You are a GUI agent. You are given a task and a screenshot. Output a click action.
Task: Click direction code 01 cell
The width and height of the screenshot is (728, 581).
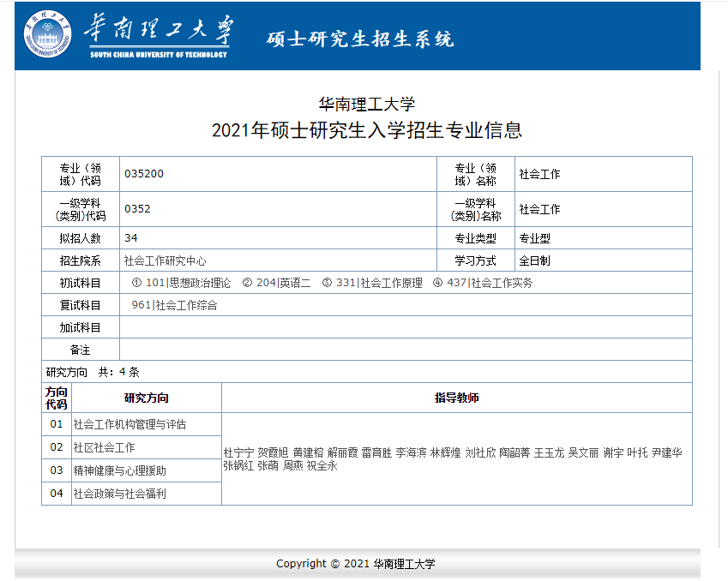click(x=57, y=424)
